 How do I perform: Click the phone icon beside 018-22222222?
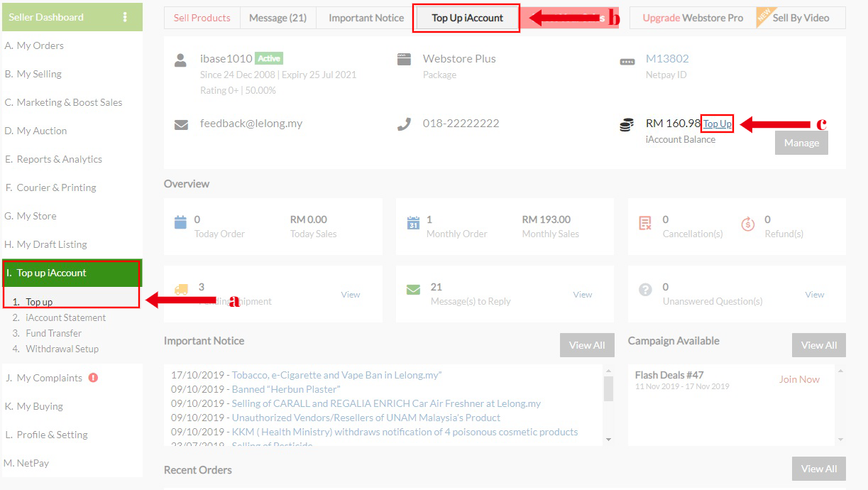404,124
